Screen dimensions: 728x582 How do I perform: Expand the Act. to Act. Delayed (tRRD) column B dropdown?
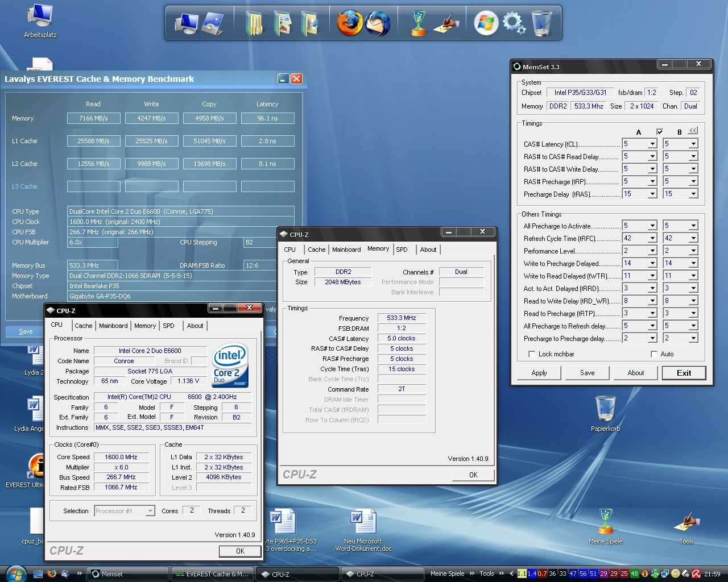point(693,288)
